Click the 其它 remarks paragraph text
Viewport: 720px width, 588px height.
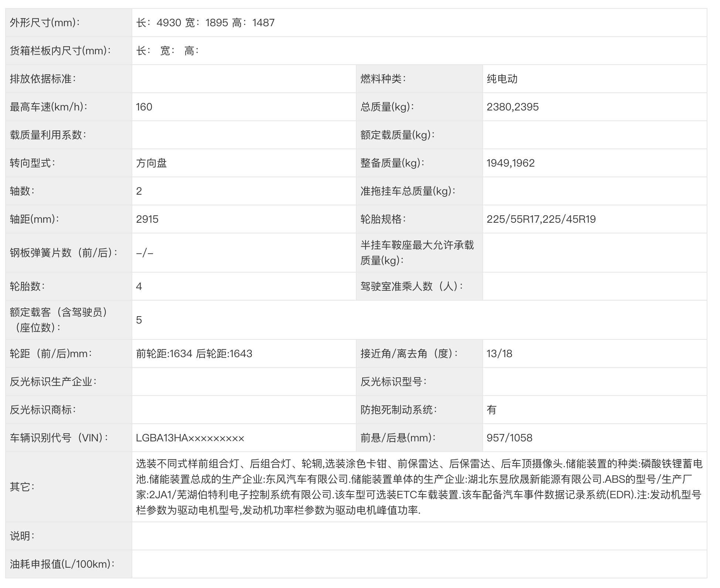[419, 487]
